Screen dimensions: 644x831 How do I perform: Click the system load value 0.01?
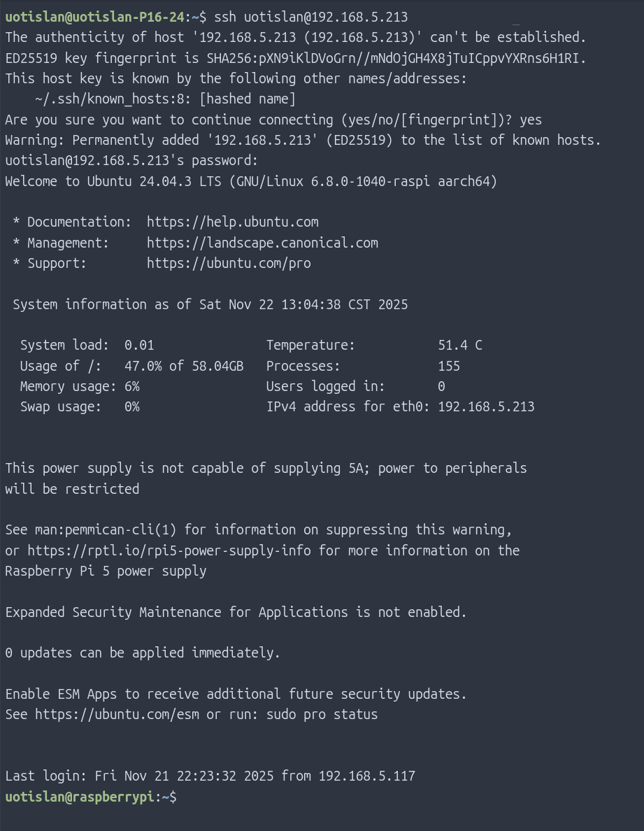[x=139, y=346]
